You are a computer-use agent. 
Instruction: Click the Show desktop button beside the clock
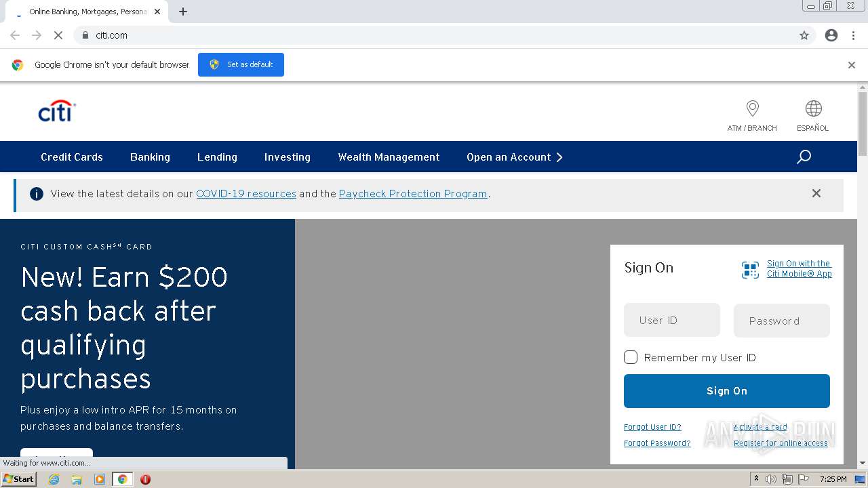[x=860, y=479]
